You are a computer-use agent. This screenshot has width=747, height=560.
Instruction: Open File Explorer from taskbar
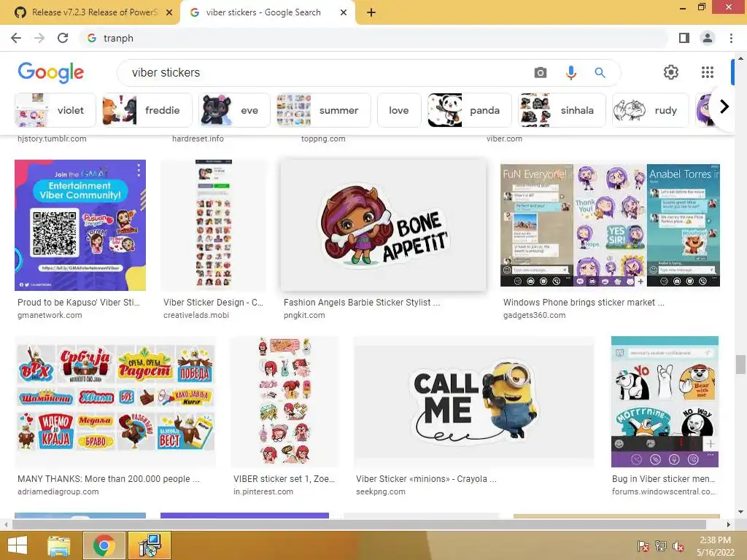(58, 545)
